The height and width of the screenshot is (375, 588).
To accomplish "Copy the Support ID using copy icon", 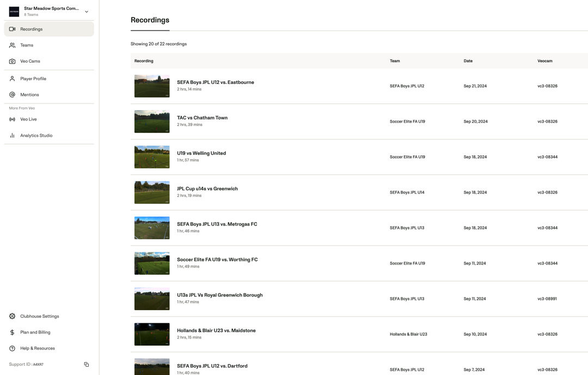I will (87, 365).
